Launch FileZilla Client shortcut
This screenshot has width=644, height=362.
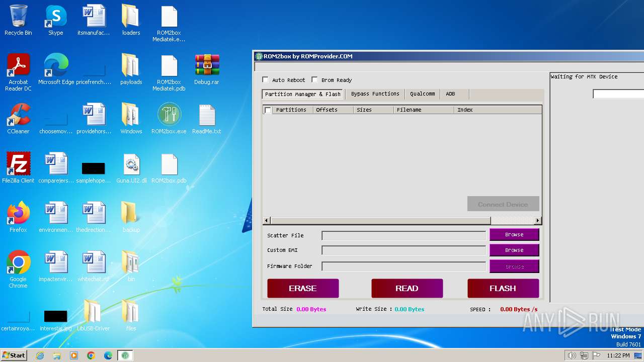click(18, 168)
